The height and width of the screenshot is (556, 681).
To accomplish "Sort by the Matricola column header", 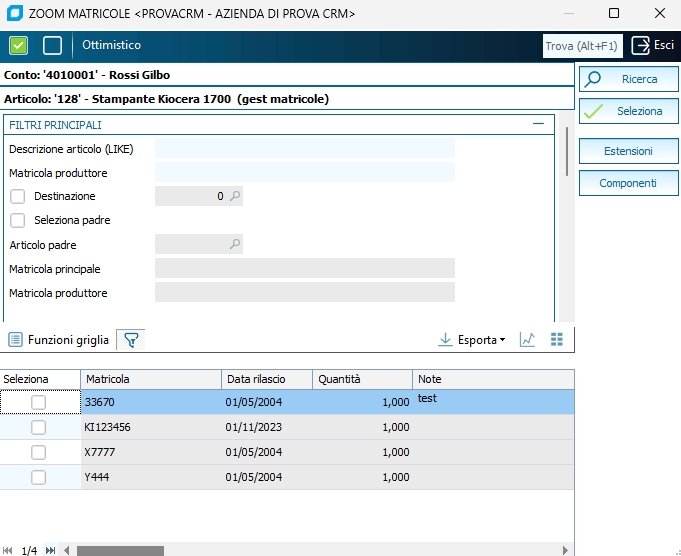I will 150,380.
